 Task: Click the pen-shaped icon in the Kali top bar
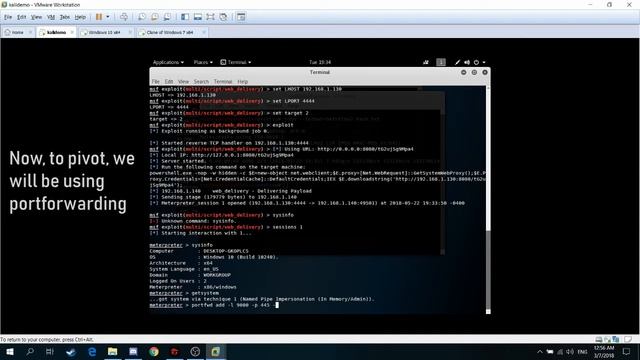click(457, 62)
